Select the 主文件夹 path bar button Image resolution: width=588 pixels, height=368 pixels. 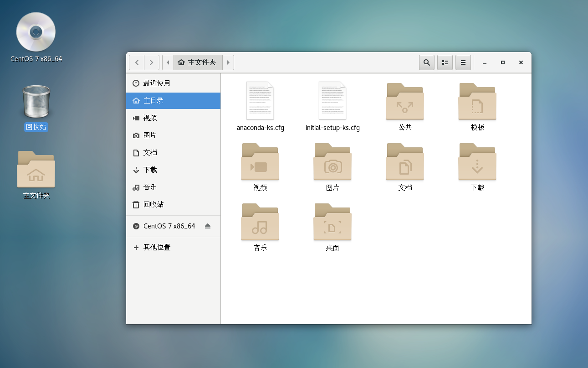pos(198,62)
